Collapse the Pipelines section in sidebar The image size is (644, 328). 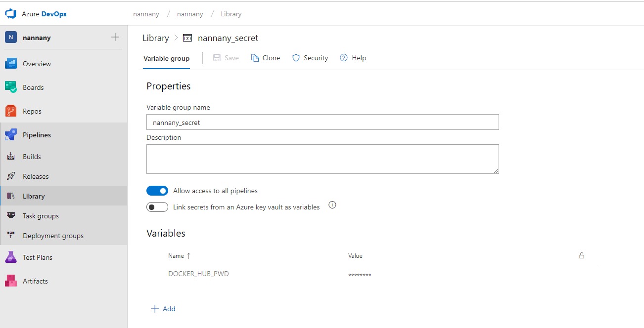[x=37, y=135]
